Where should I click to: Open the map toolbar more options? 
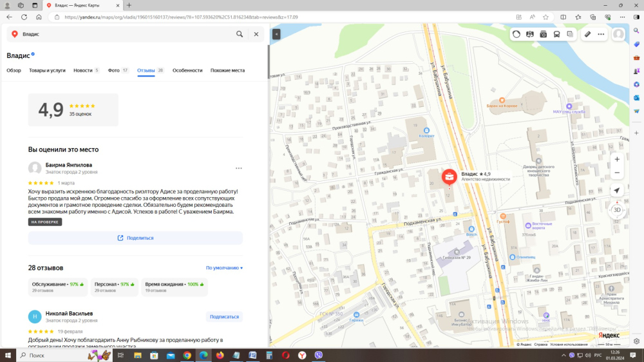pyautogui.click(x=601, y=35)
